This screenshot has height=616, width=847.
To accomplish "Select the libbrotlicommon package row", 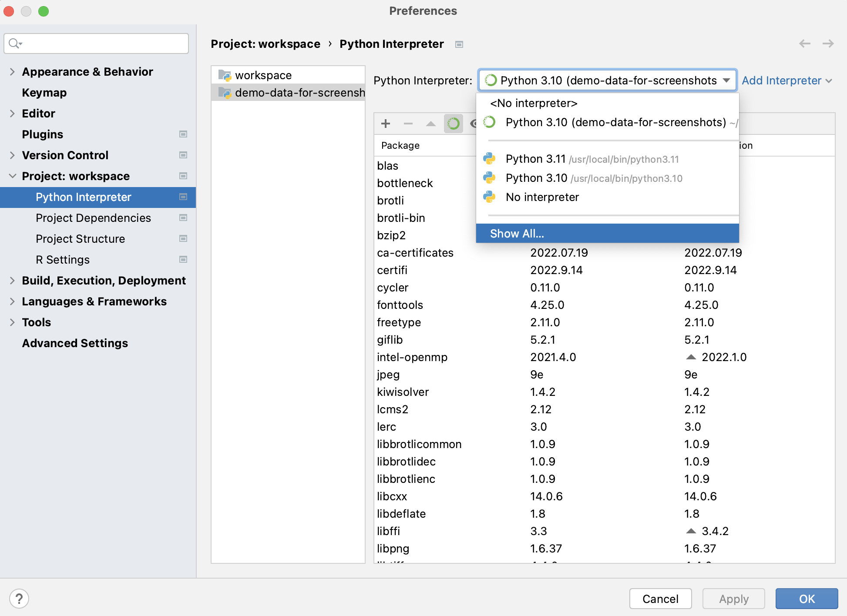I will point(604,444).
